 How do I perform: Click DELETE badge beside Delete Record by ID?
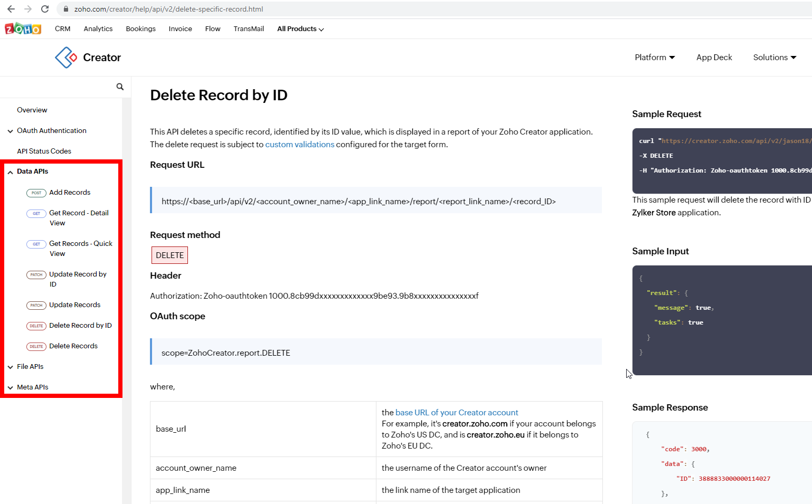pyautogui.click(x=36, y=326)
